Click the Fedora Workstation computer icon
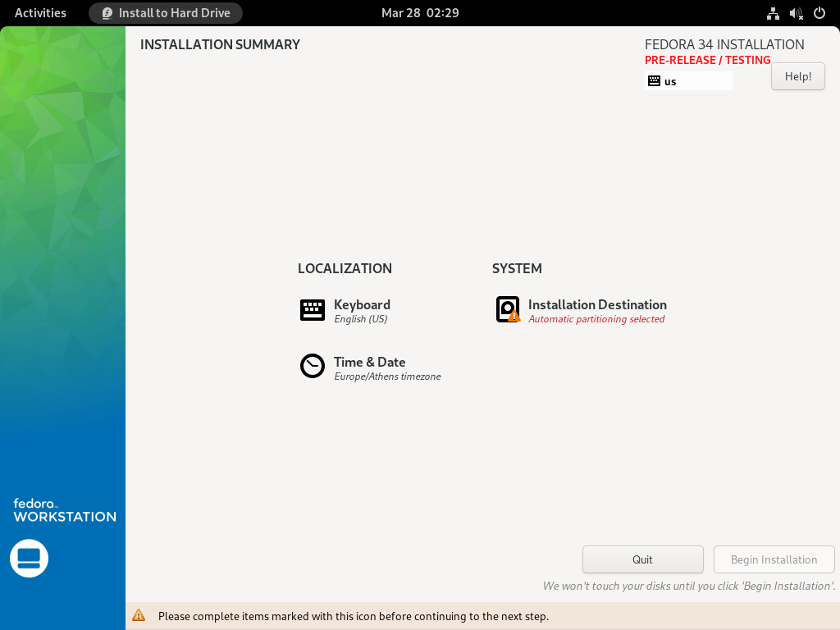840x630 pixels. [29, 559]
